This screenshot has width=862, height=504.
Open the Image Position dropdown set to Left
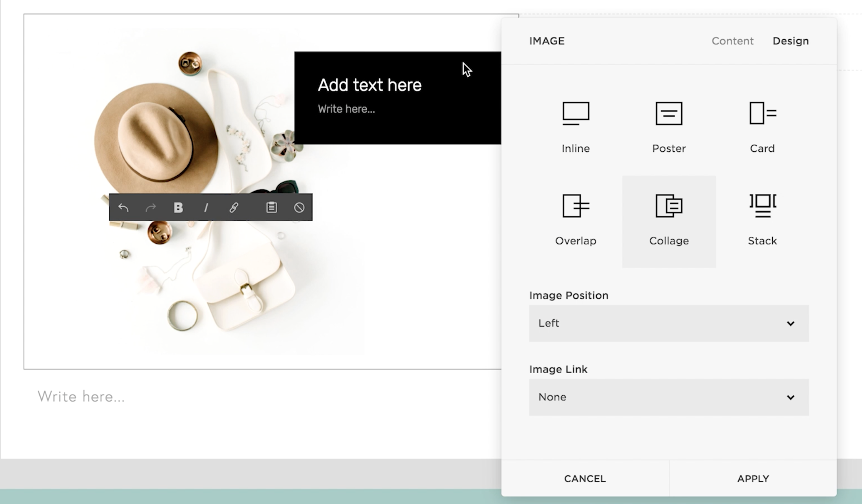[x=669, y=323]
